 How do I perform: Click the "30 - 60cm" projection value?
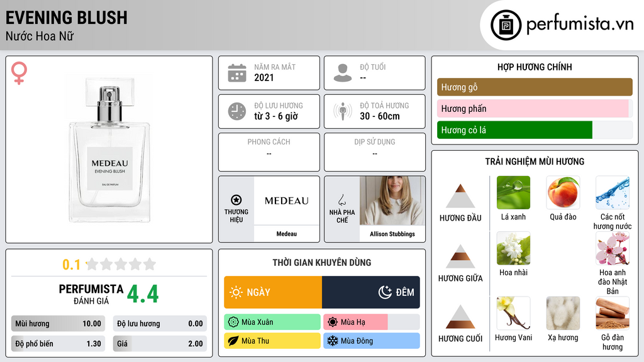[x=379, y=116]
